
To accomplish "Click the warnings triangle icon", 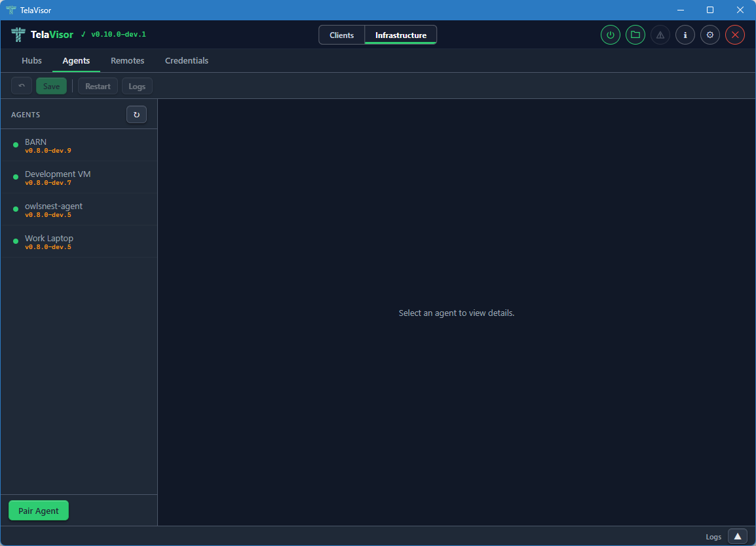I will point(660,35).
